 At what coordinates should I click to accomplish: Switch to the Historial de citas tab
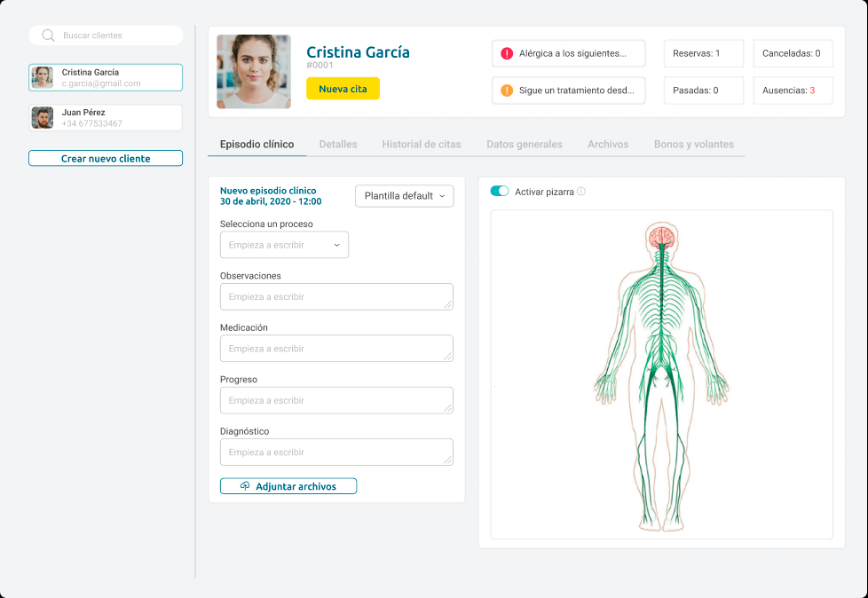click(422, 144)
